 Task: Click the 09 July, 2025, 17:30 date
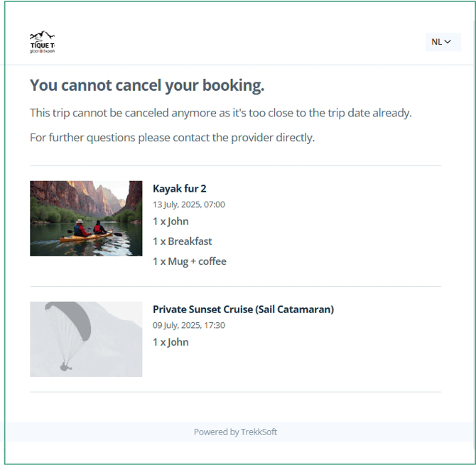[188, 325]
